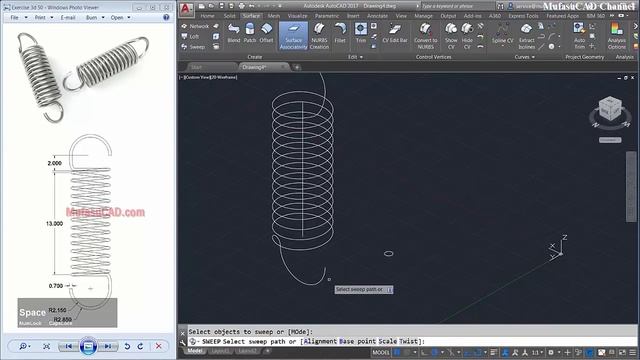
Task: Click the Base point option in command line
Action: 358,341
